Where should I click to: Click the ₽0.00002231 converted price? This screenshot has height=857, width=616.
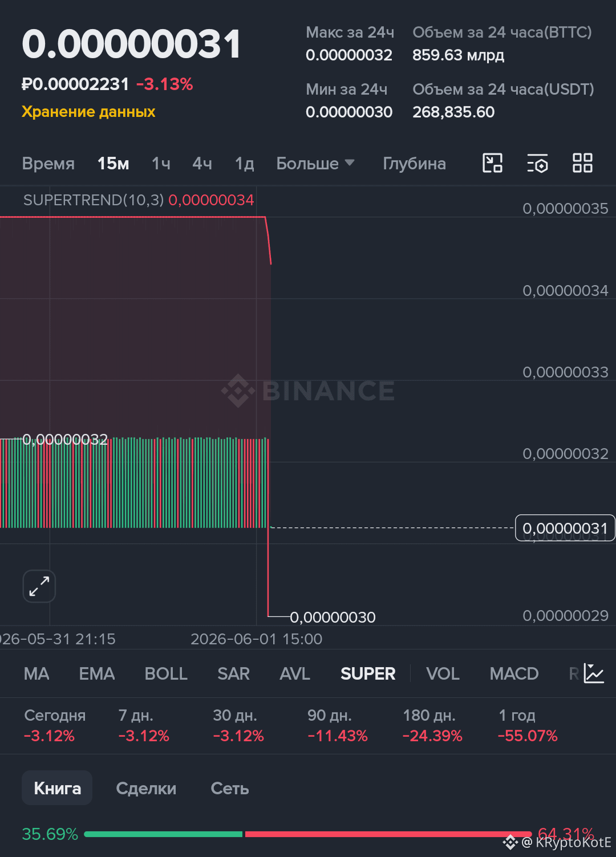[76, 84]
